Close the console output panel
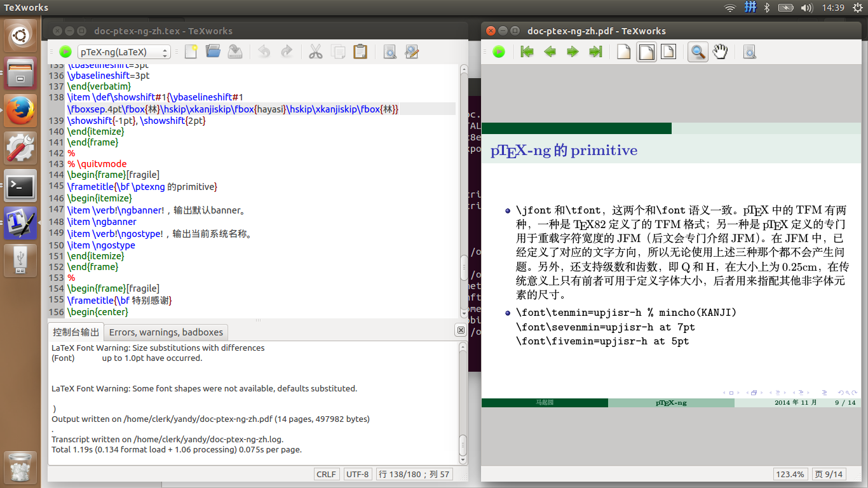Viewport: 868px width, 488px height. tap(461, 330)
